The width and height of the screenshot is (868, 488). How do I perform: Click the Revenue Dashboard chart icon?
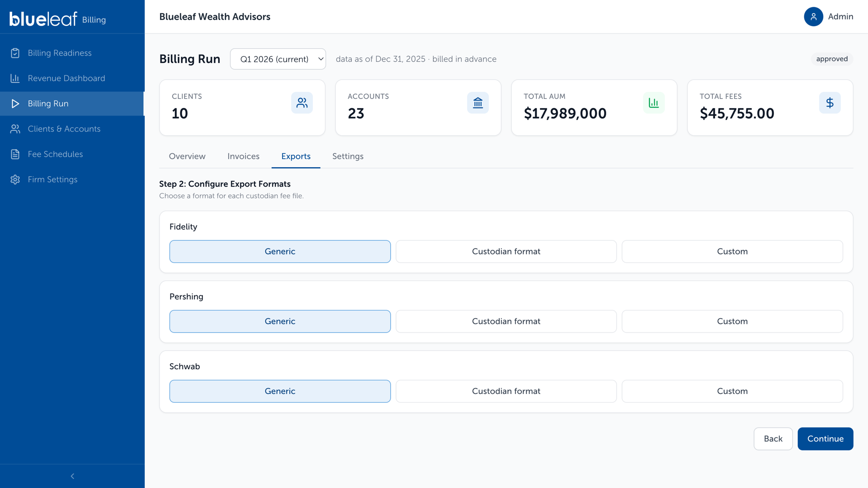click(15, 78)
